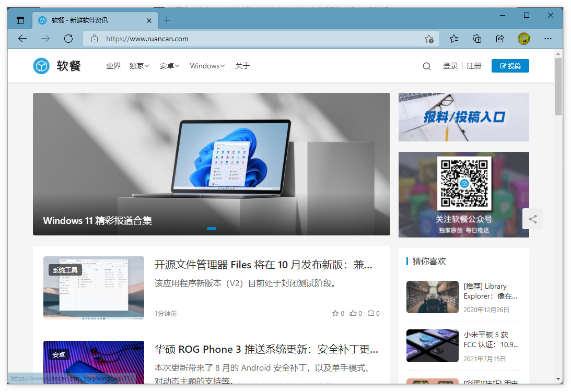571x392 pixels.
Task: Expand the 安卓 dropdown menu
Action: 169,66
